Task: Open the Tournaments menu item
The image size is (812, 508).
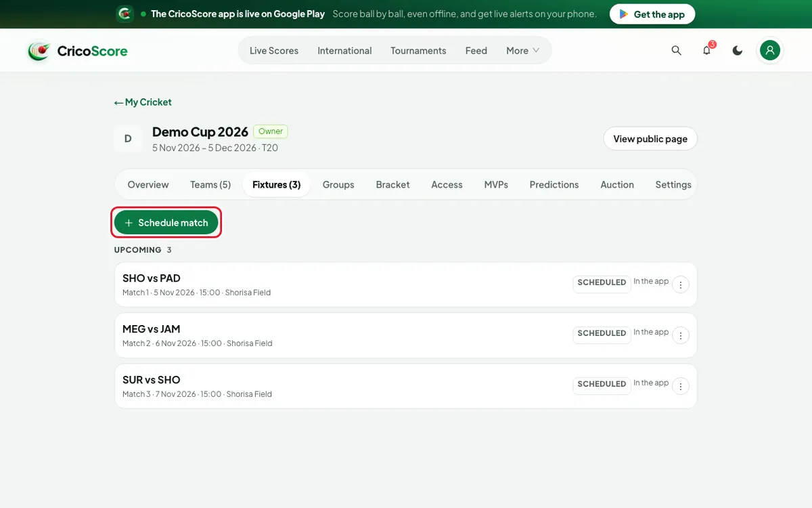Action: click(418, 51)
